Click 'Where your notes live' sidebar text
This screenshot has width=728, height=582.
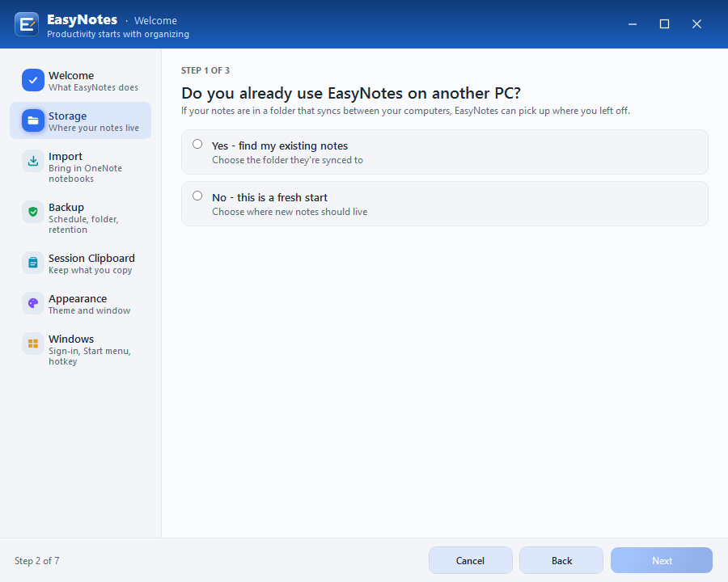[x=94, y=128]
